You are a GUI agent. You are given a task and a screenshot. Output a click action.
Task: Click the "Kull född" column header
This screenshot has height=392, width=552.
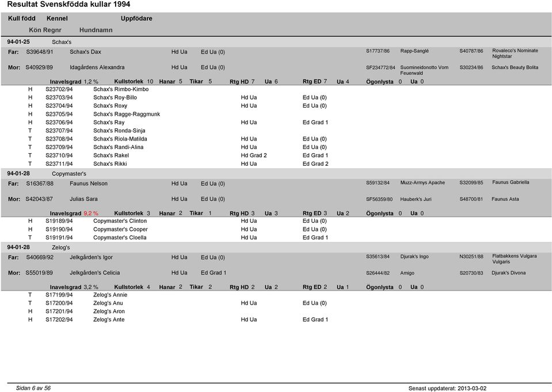22,18
